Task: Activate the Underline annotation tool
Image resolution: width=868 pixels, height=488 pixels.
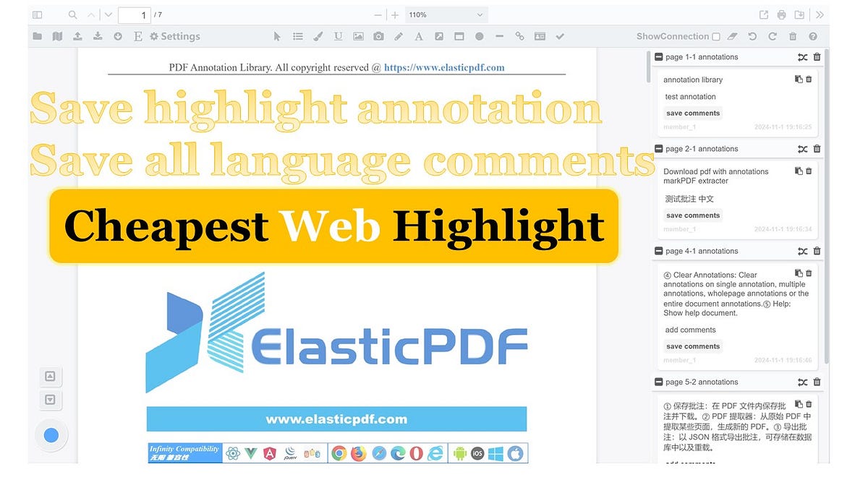Action: (x=338, y=36)
